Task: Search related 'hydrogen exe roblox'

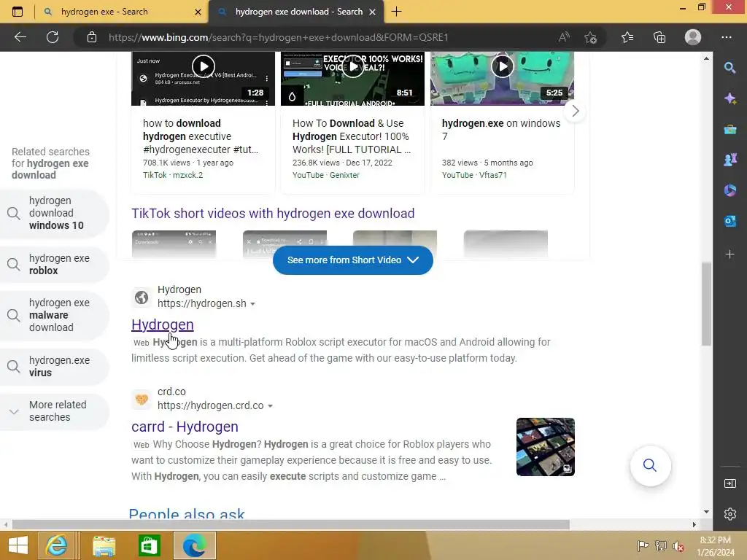Action: 54,264
